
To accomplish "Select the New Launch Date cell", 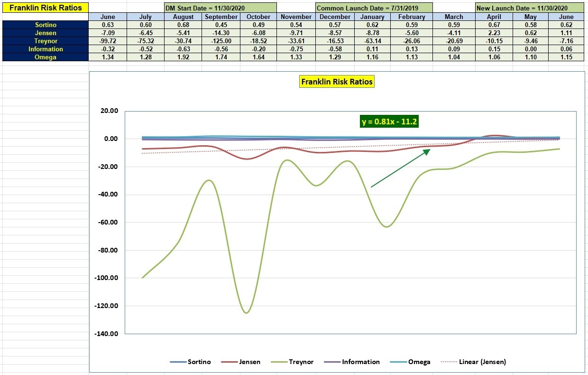I will 530,8.
